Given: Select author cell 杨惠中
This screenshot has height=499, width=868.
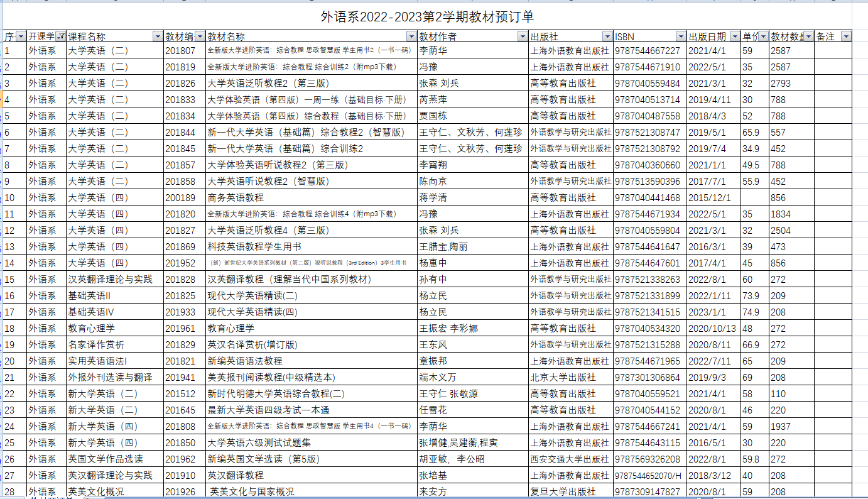Looking at the screenshot, I should click(x=473, y=263).
